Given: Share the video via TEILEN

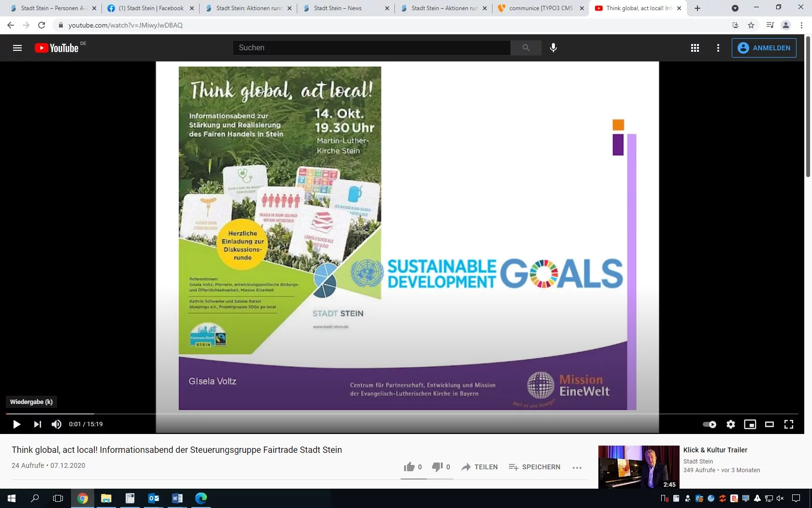Looking at the screenshot, I should [x=479, y=467].
